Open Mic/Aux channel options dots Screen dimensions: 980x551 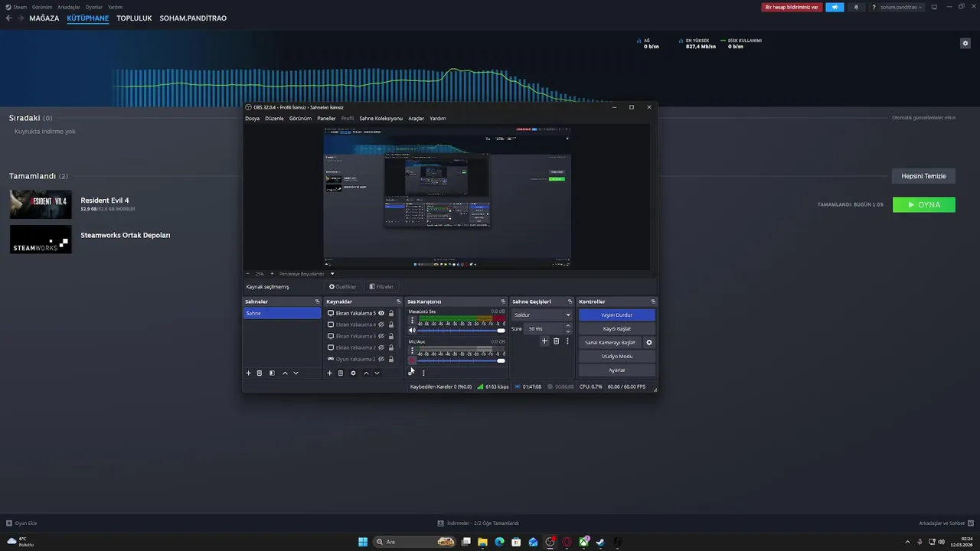point(412,350)
